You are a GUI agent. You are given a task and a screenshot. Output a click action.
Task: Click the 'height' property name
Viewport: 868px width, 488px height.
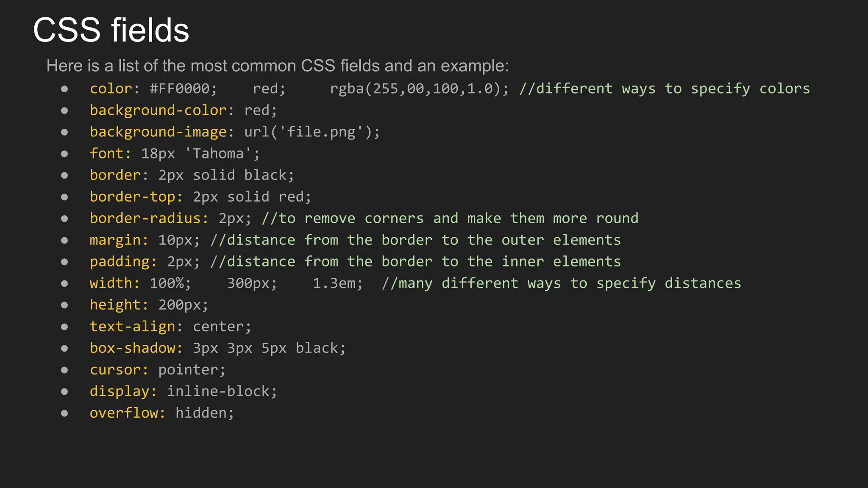tap(115, 305)
